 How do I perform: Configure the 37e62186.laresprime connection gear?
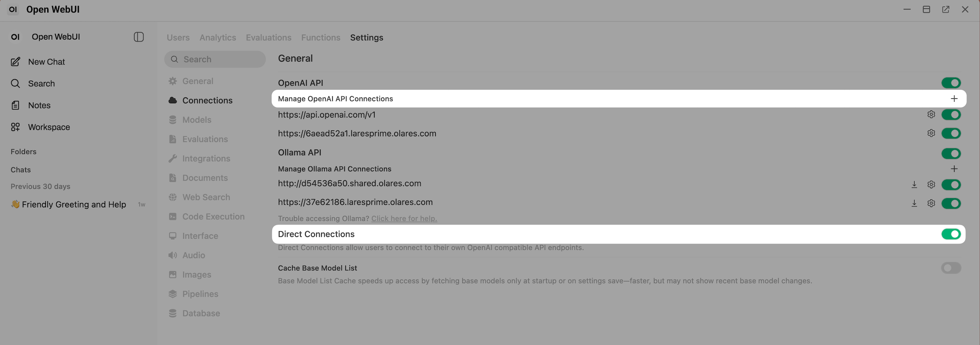click(x=931, y=203)
